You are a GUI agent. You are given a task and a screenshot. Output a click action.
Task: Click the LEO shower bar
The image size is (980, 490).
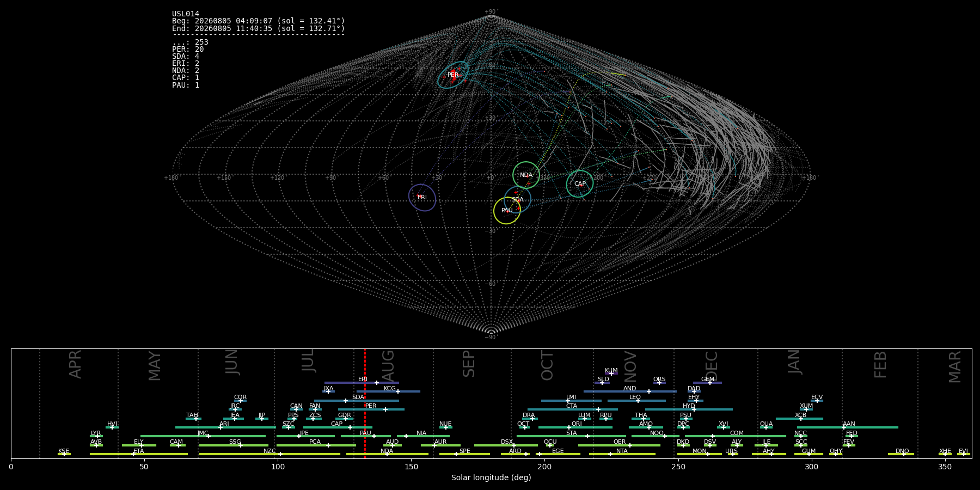pos(636,401)
